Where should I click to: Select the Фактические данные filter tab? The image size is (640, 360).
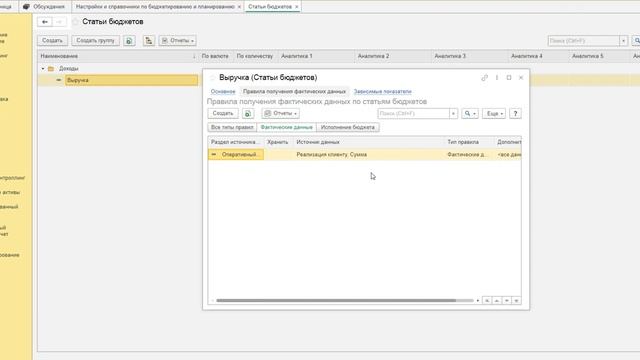coord(287,127)
